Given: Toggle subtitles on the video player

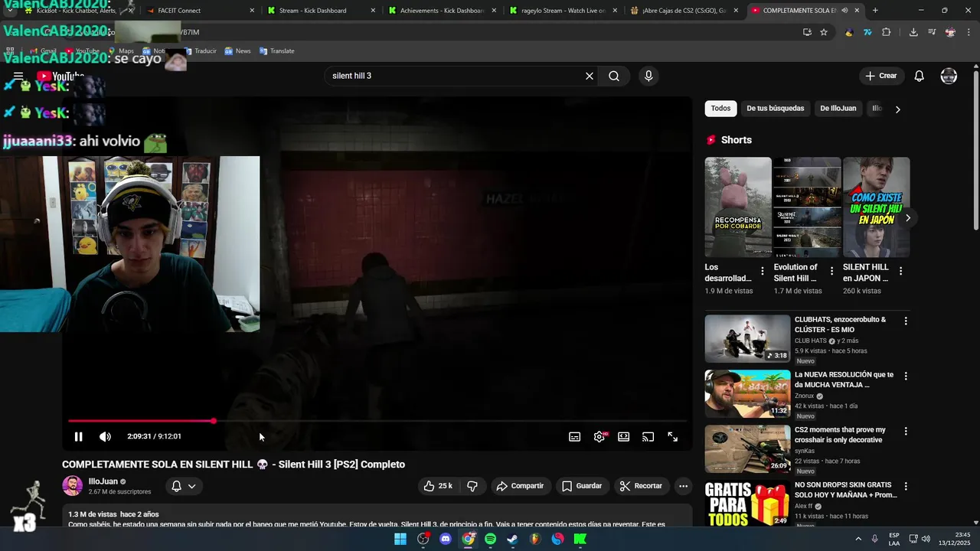Looking at the screenshot, I should pos(574,437).
